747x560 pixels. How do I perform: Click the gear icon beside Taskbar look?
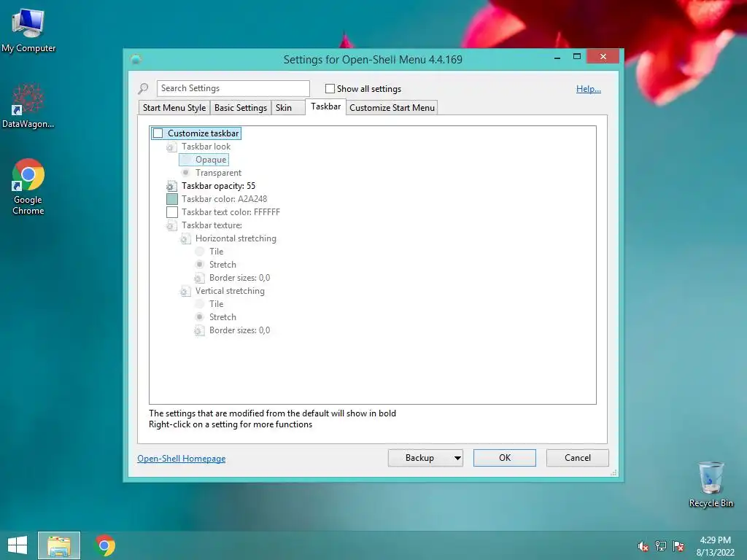click(171, 147)
